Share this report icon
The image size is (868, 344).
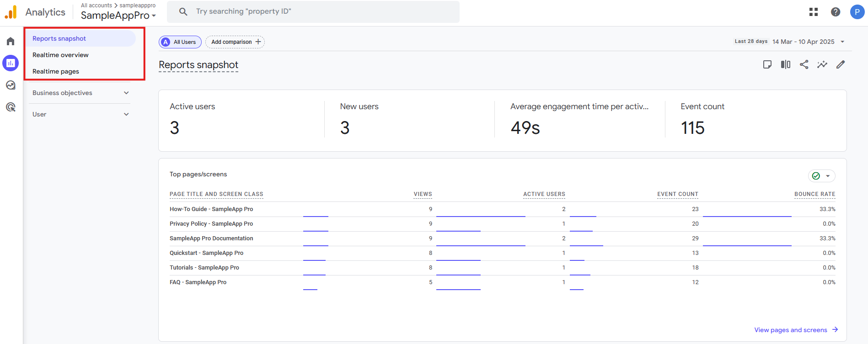804,64
